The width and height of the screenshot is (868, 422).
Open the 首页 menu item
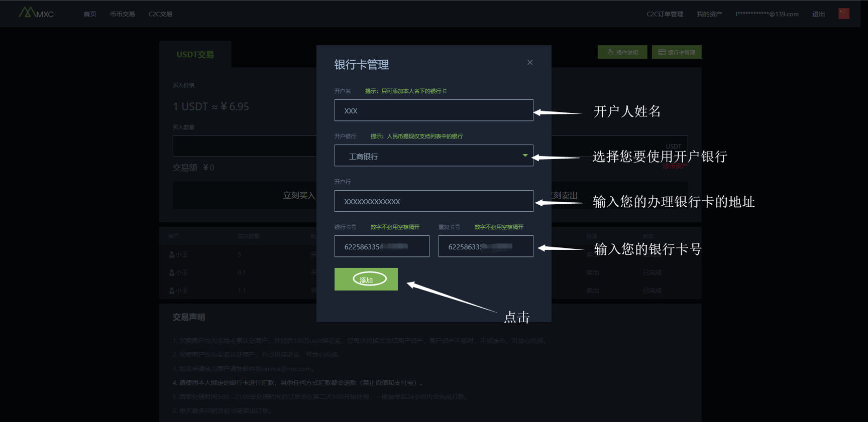point(90,14)
